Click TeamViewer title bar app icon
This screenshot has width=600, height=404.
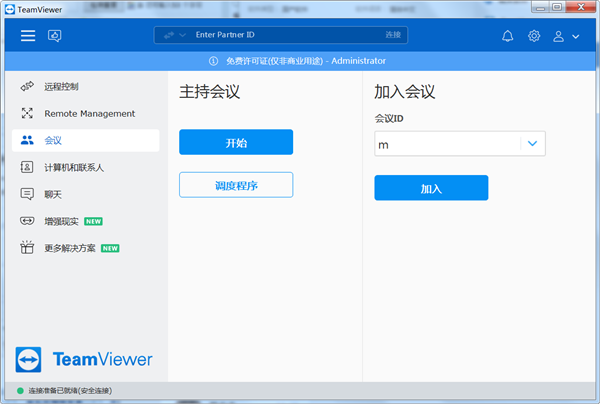[x=10, y=10]
